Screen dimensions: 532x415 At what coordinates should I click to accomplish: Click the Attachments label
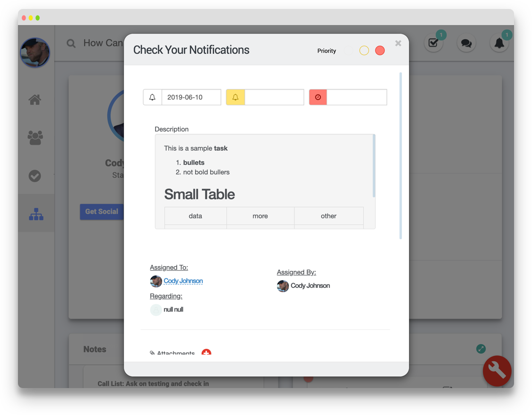pyautogui.click(x=176, y=353)
